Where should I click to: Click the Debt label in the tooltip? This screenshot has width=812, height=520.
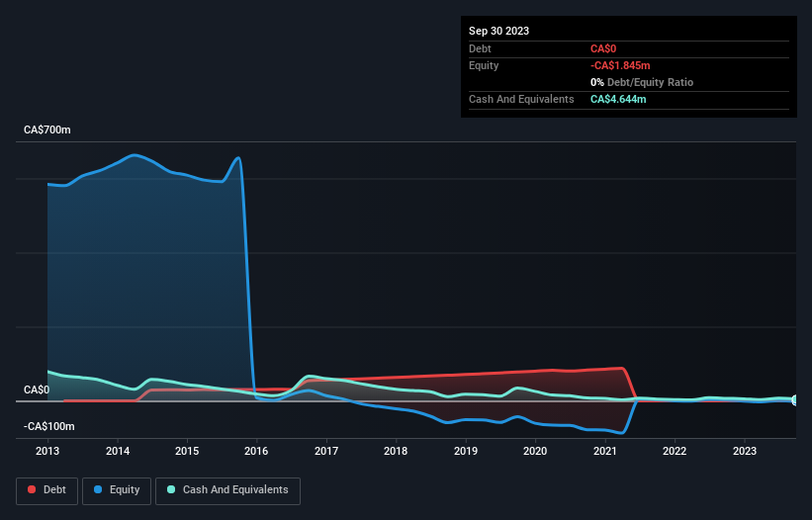coord(480,48)
